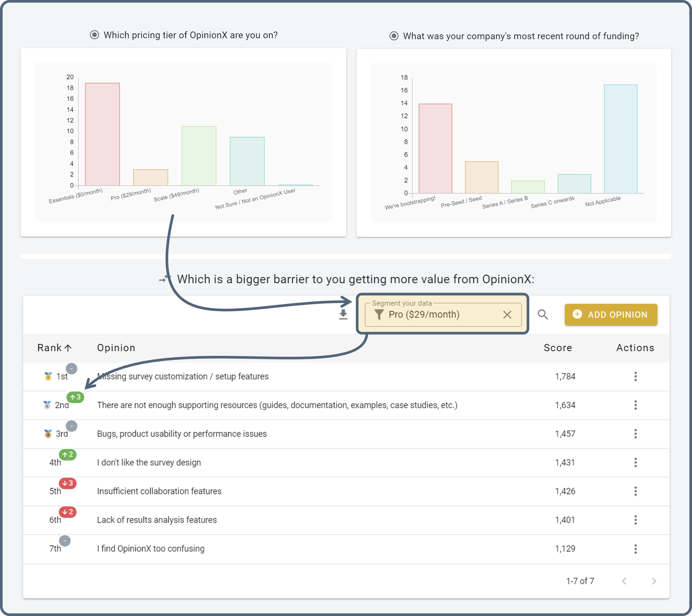Click the grey no-change badge on 7th rank
The height and width of the screenshot is (616, 692).
(x=65, y=541)
